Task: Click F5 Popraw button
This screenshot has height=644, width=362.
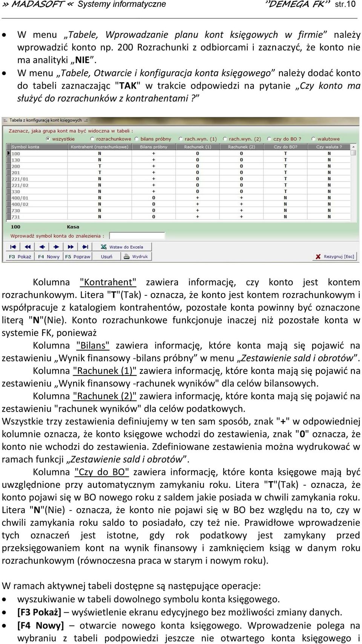Action: (78, 257)
